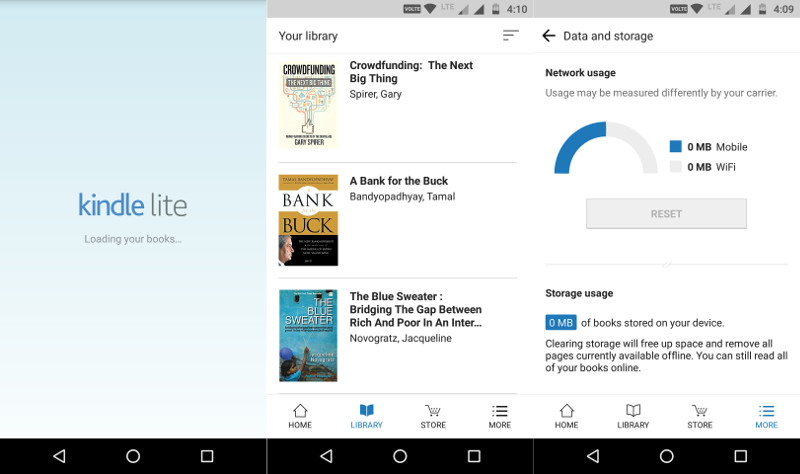Tap Android recents button under library screen
This screenshot has width=800, height=474.
474,456
